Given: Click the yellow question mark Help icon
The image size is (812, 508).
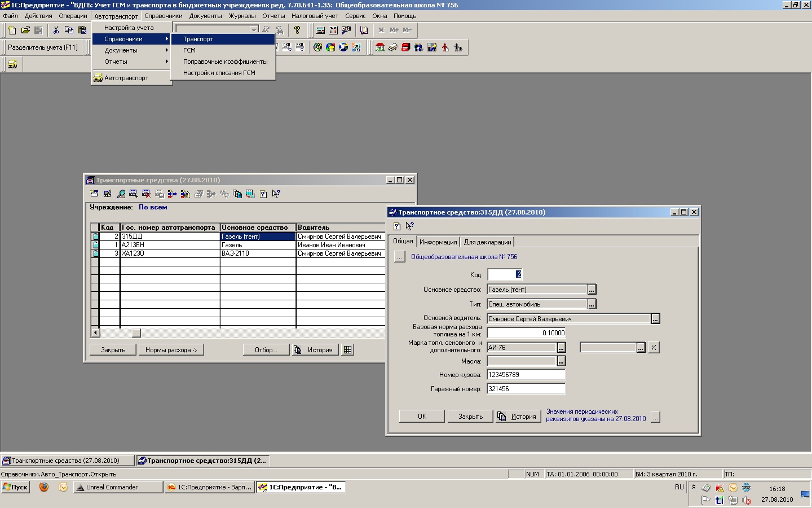Looking at the screenshot, I should [297, 30].
